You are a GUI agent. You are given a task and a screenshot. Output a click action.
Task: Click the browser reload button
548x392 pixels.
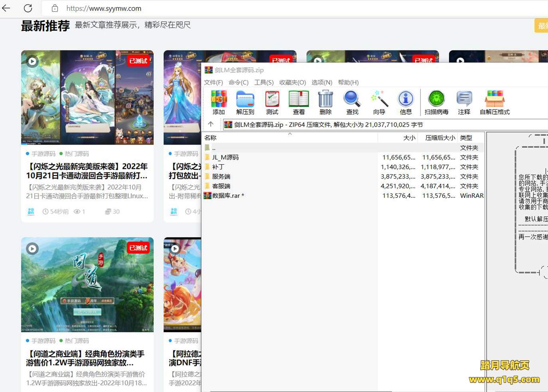(x=28, y=8)
